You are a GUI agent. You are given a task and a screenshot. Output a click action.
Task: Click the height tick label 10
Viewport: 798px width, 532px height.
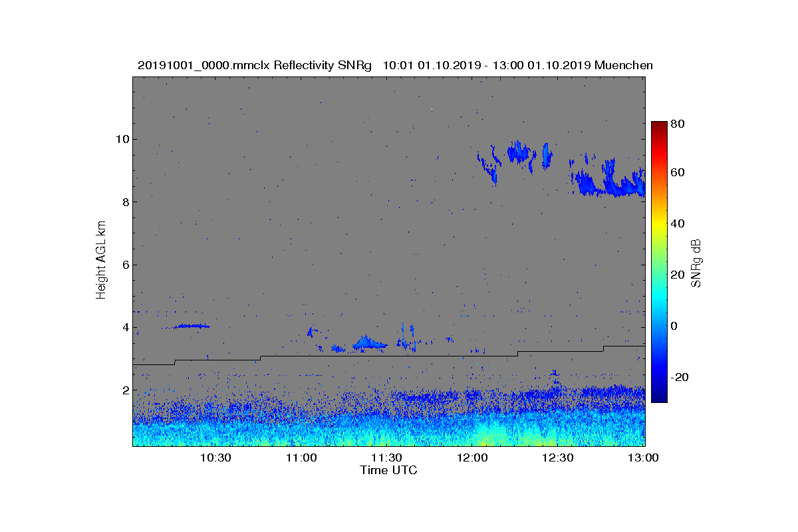[x=122, y=139]
